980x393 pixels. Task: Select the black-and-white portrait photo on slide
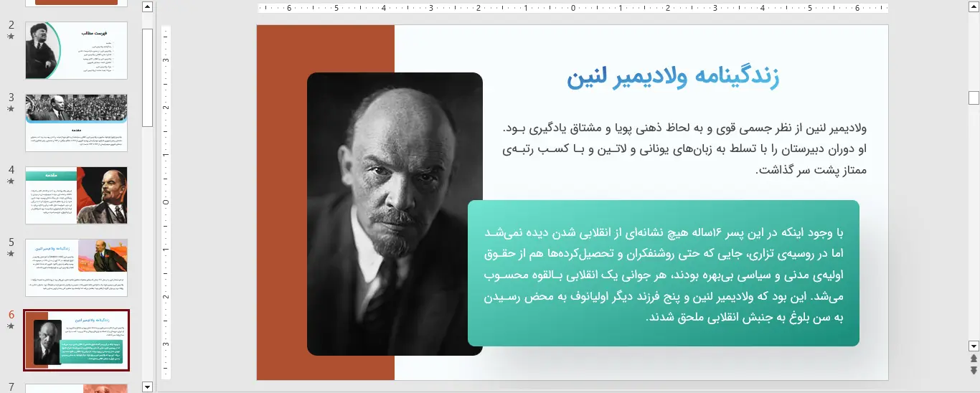pos(395,214)
